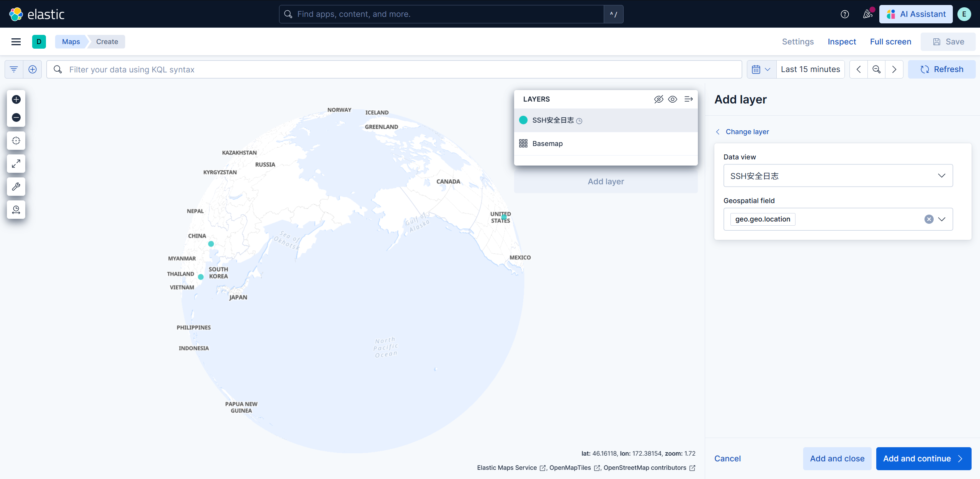This screenshot has height=479, width=980.
Task: Go to Maps breadcrumb
Action: 71,42
